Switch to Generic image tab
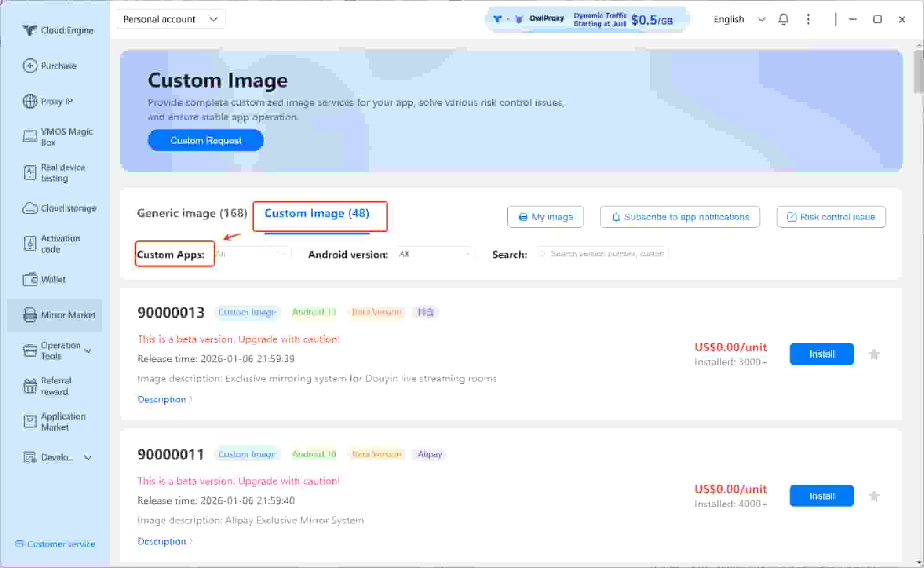Screen dimensions: 924x568 click(192, 214)
